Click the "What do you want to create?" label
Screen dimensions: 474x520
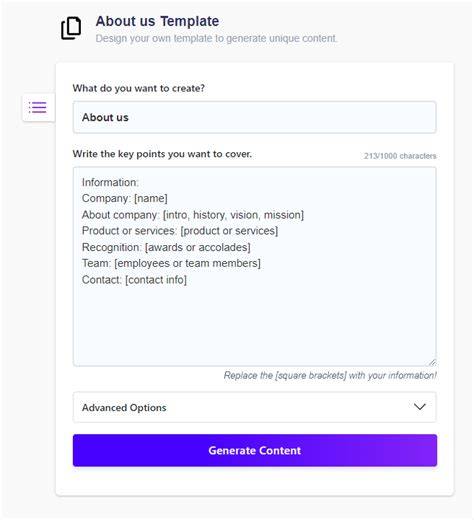click(139, 88)
